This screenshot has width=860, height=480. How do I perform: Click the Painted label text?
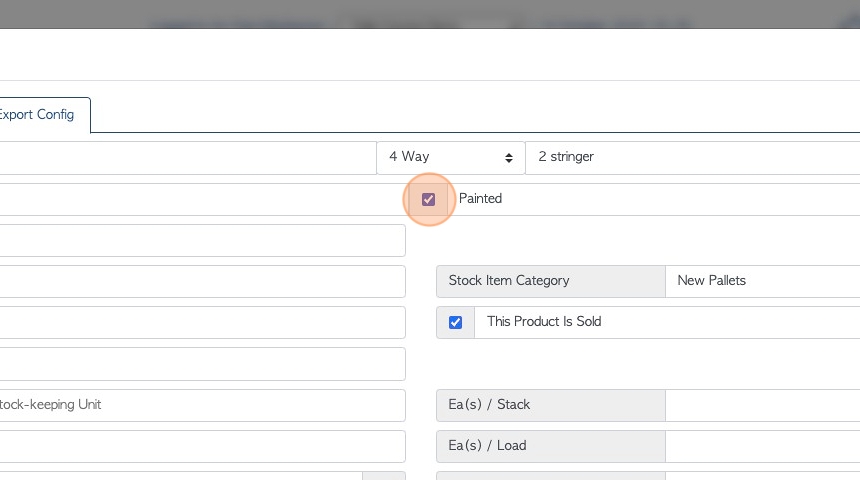(x=480, y=199)
